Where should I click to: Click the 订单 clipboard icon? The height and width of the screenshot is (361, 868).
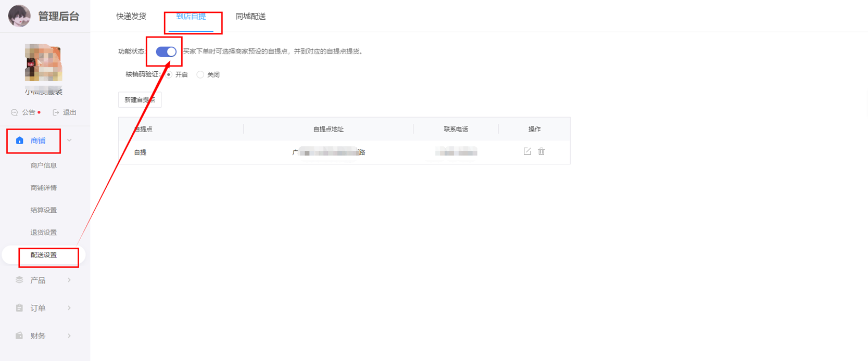[x=19, y=308]
